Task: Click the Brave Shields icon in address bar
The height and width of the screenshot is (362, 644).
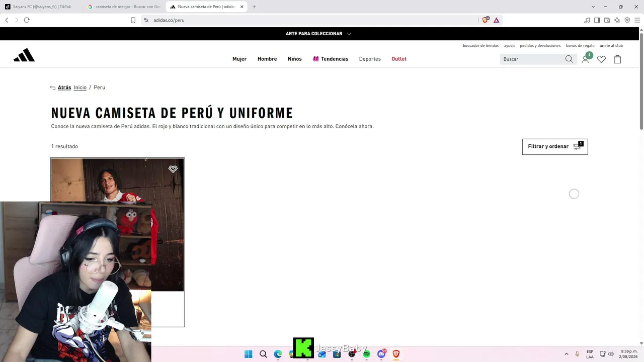Action: coord(485,20)
